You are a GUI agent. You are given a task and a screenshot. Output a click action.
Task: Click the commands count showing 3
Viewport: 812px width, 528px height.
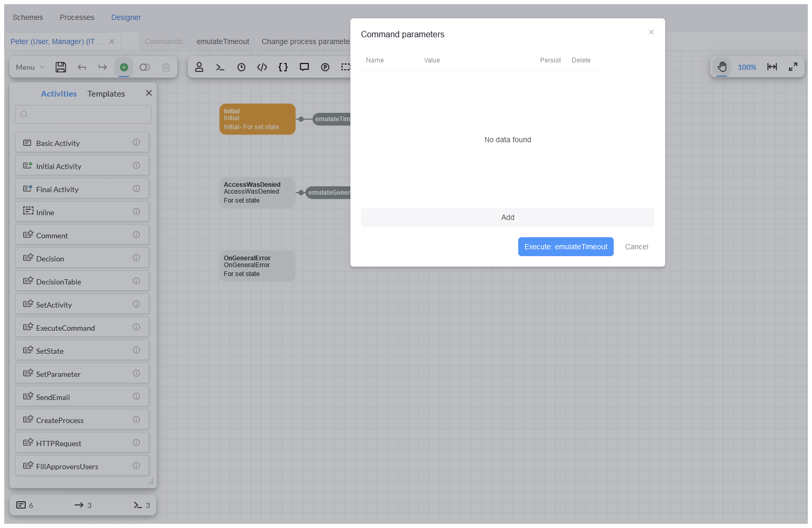142,505
